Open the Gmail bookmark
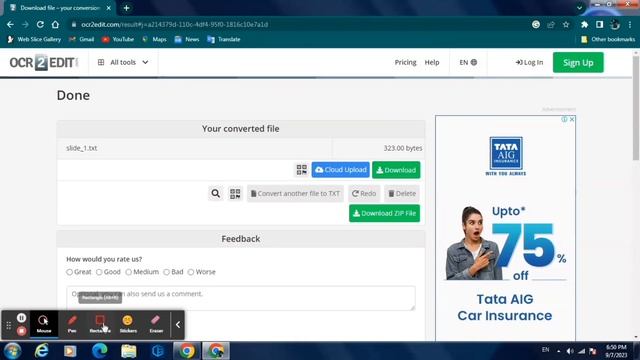 [82, 39]
